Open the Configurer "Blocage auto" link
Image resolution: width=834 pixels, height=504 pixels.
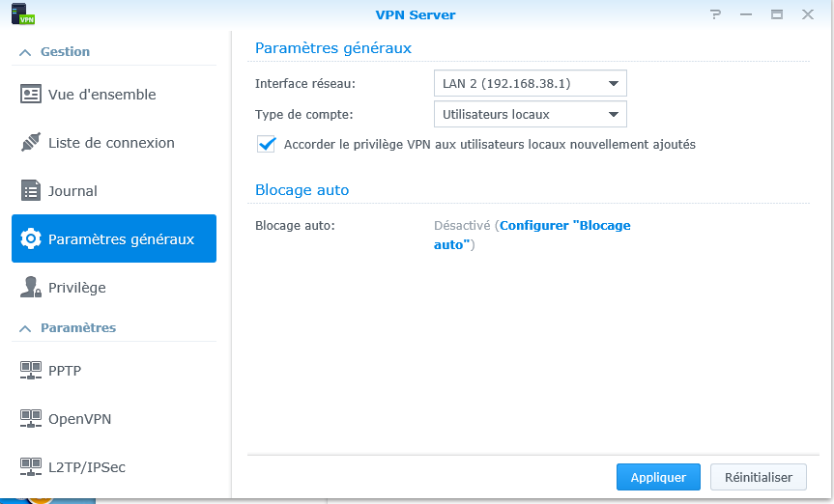coord(564,226)
